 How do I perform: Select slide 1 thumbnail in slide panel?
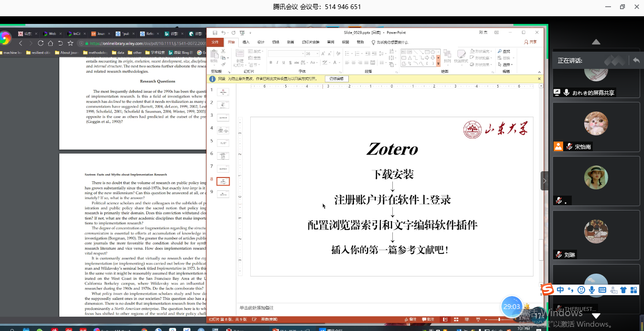pos(223,92)
